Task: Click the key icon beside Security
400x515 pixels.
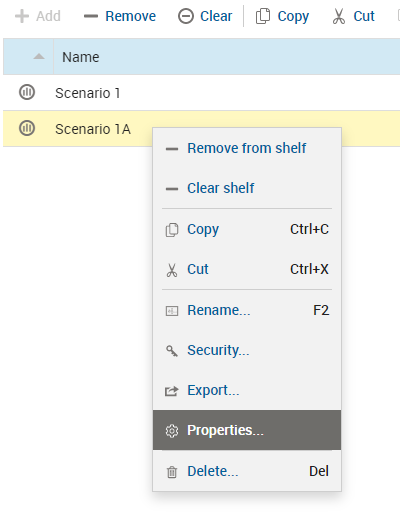Action: 172,351
